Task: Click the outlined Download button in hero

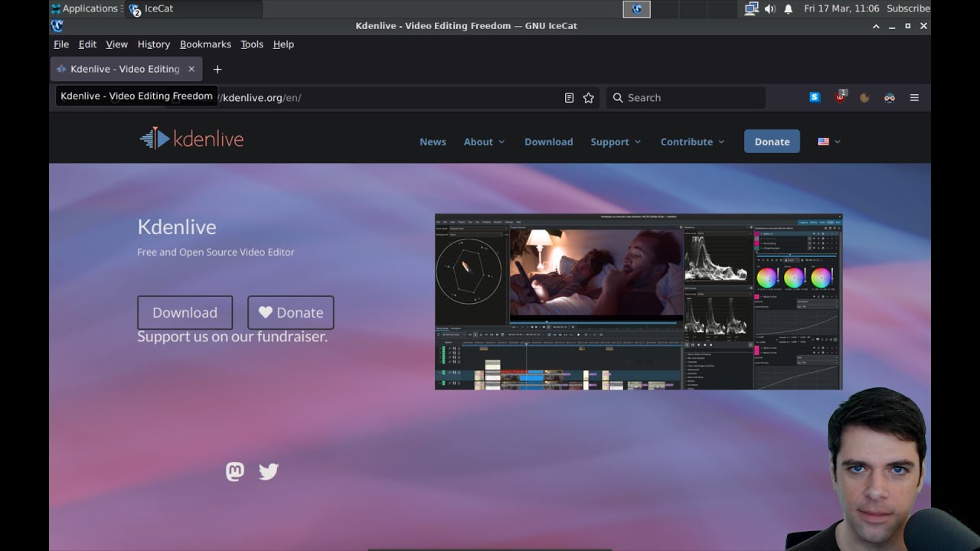Action: 185,312
